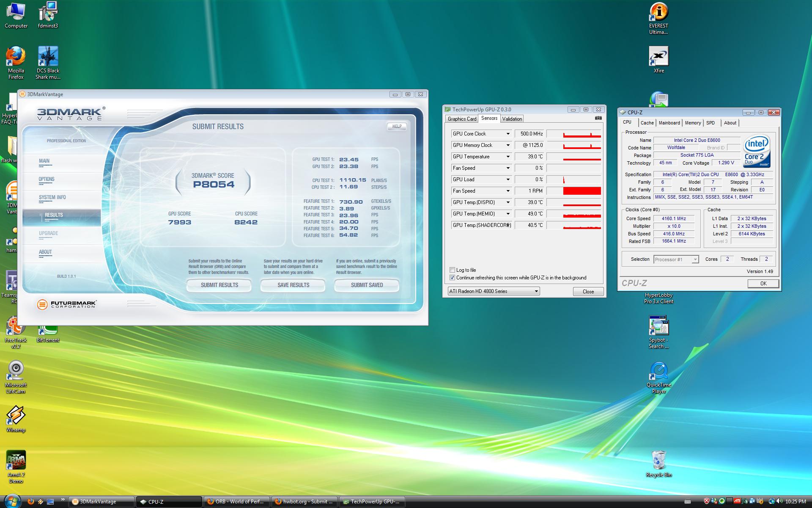Viewport: 812px width, 508px height.
Task: Open EVEREST Ultimate desktop shortcut
Action: [x=658, y=18]
